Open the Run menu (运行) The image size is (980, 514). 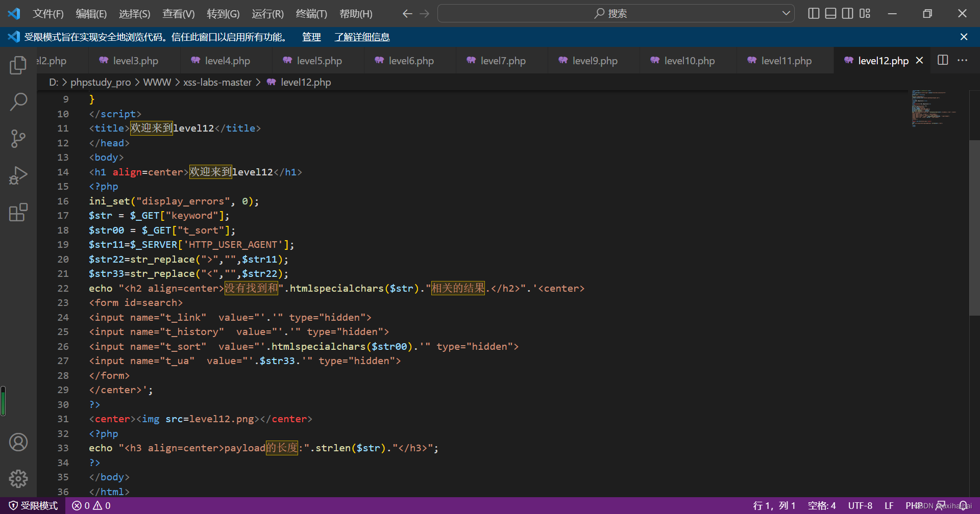pos(267,14)
